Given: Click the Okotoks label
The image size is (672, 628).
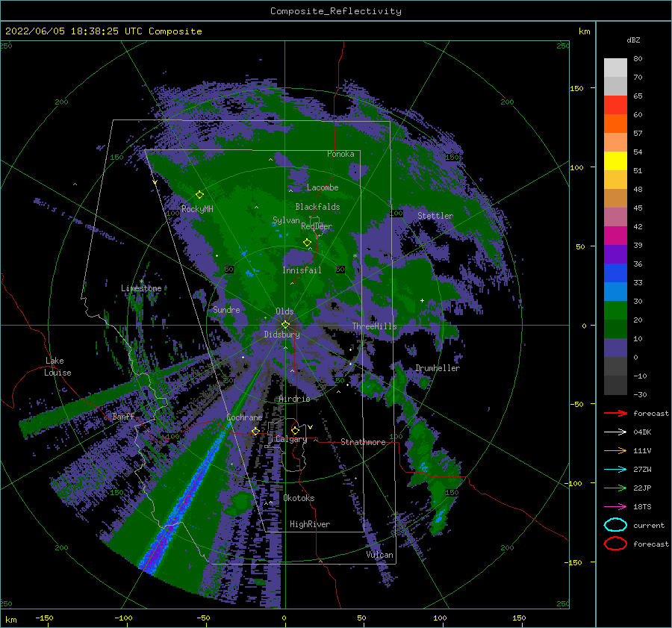Looking at the screenshot, I should pos(299,498).
